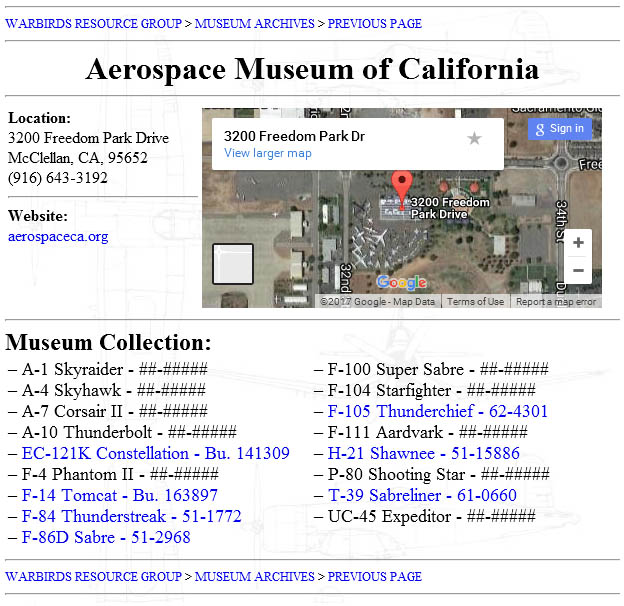Open EC-121K Constellation Bu. 141309 entry
624x606 pixels.
pos(155,453)
